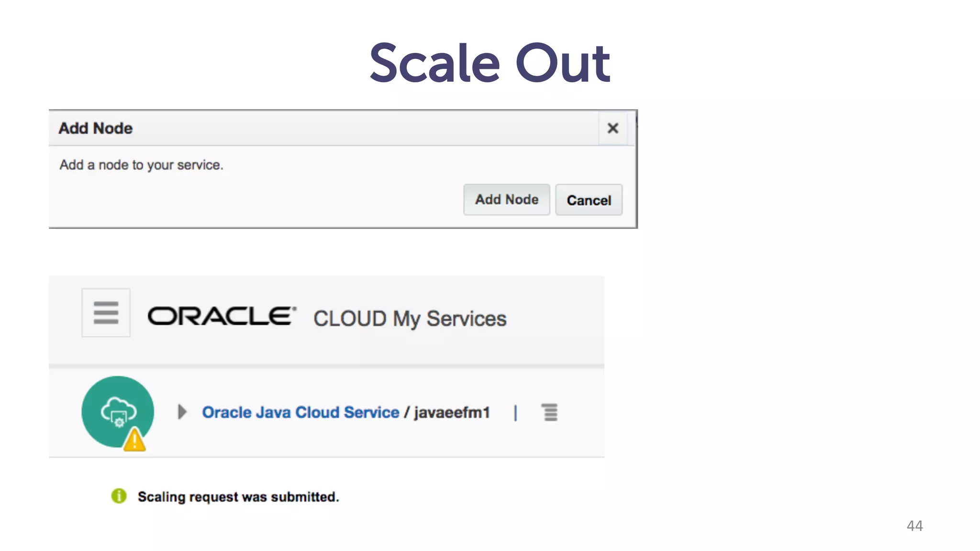Click the green info icon
This screenshot has height=551, width=980.
coord(119,496)
